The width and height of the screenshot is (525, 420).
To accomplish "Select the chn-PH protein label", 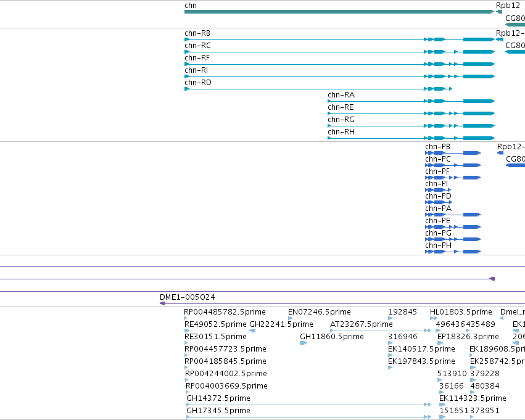I will coord(438,246).
